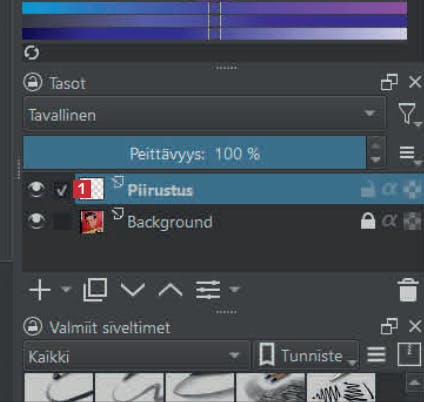Move layer up with chevron icon
Screen dimensions: 424x402
[170, 289]
